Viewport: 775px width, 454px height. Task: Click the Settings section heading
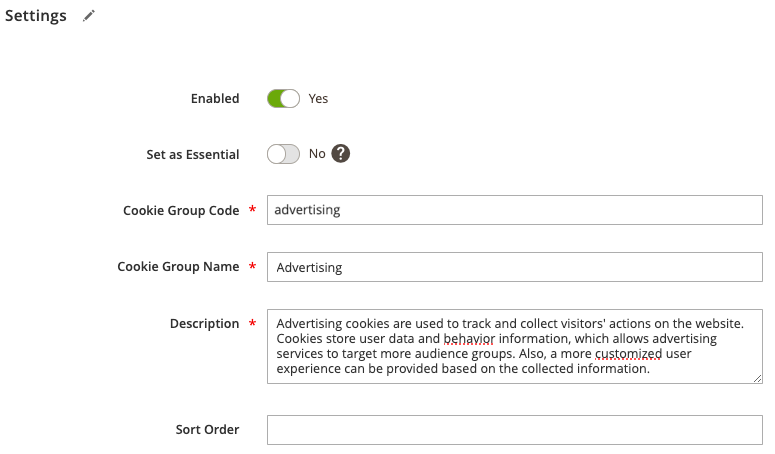[36, 16]
